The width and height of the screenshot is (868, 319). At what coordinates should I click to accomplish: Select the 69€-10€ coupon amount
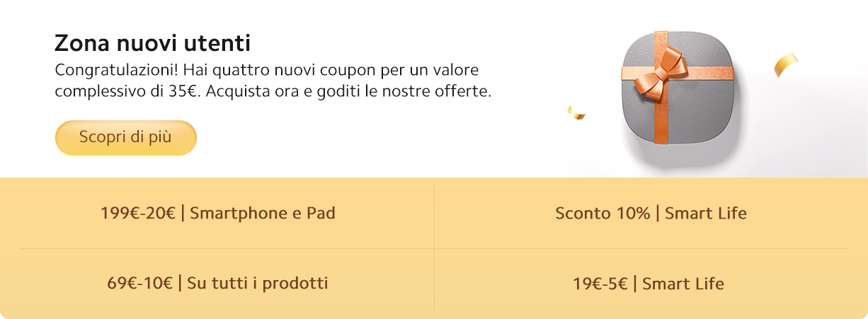click(x=139, y=284)
